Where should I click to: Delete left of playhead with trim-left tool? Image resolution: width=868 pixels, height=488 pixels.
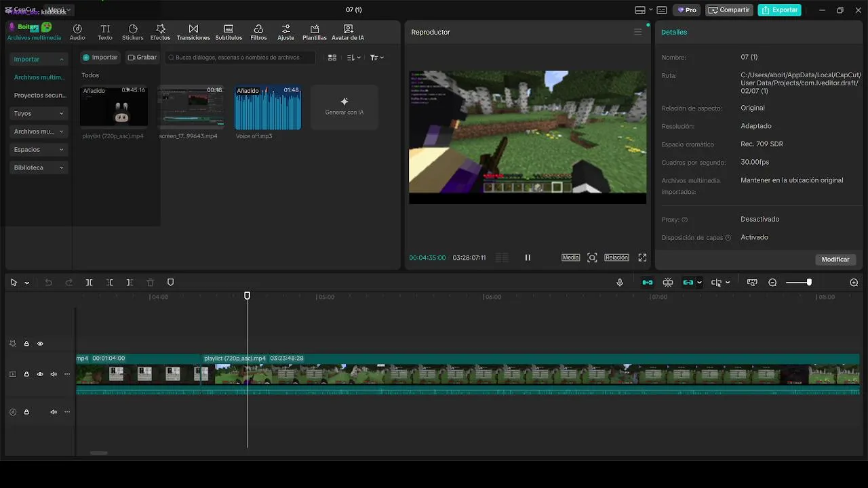(109, 283)
